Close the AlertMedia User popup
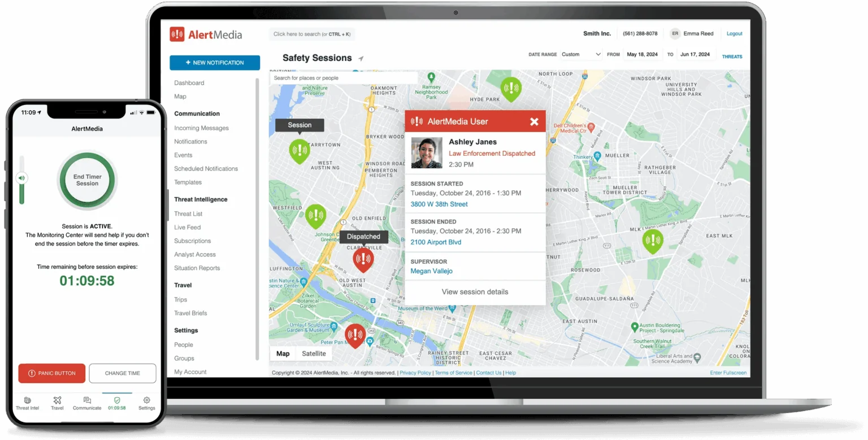The image size is (868, 440). pyautogui.click(x=534, y=121)
